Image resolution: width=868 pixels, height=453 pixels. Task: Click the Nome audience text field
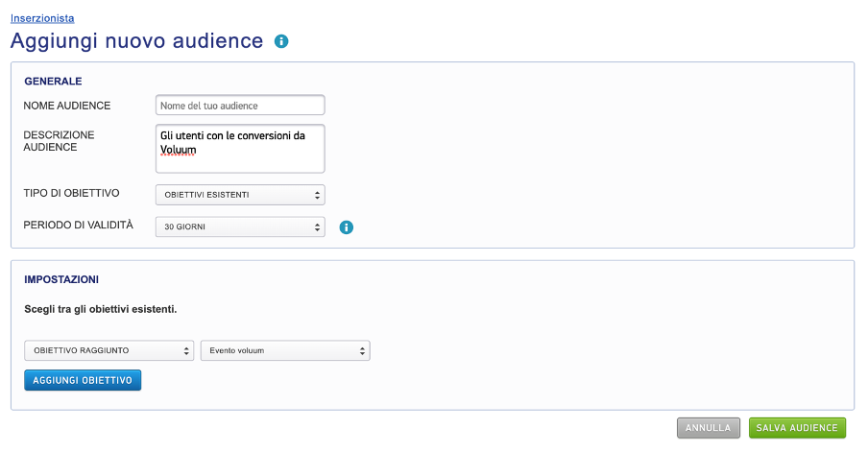click(240, 106)
